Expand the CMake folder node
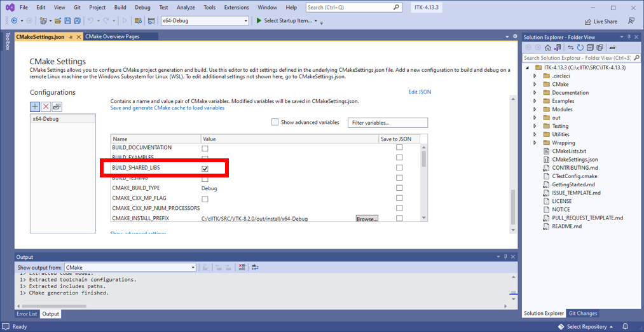 (x=535, y=84)
